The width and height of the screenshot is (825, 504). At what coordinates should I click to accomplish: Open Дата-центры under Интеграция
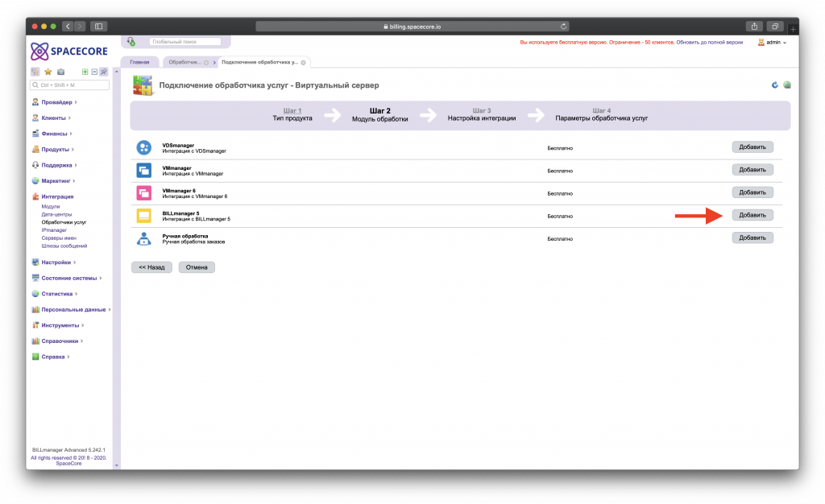tap(56, 214)
